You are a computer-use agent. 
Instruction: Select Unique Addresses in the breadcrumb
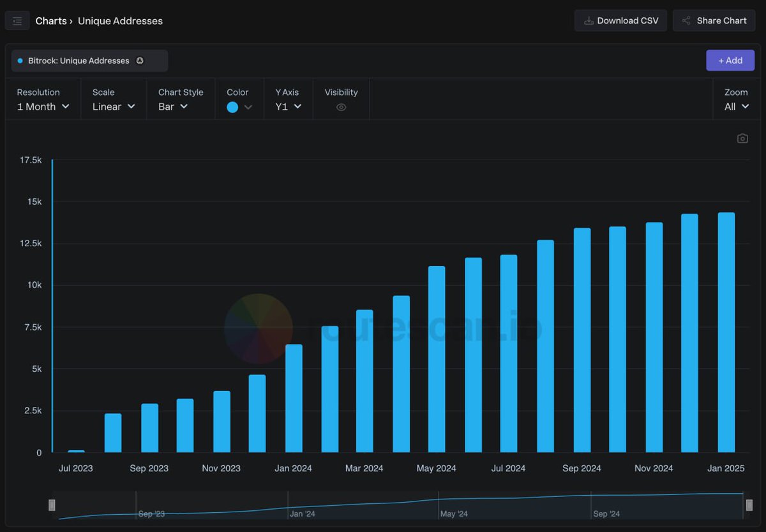click(x=120, y=20)
